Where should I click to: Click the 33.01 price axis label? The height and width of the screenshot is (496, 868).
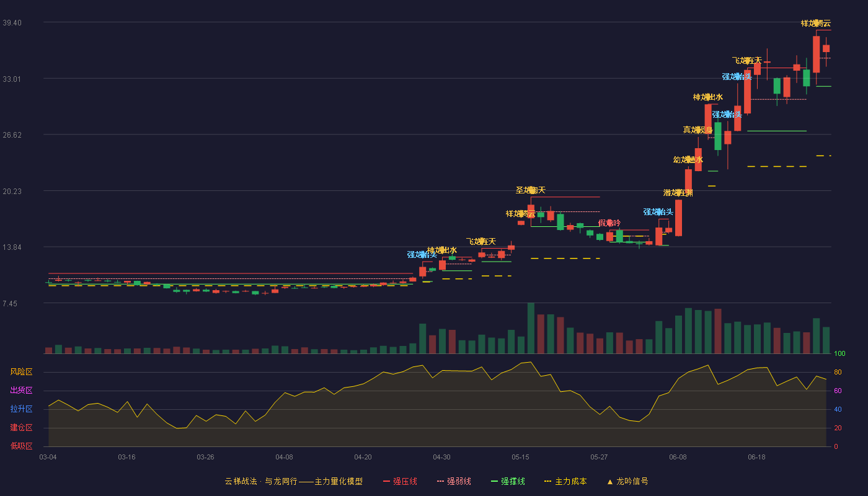(x=12, y=79)
